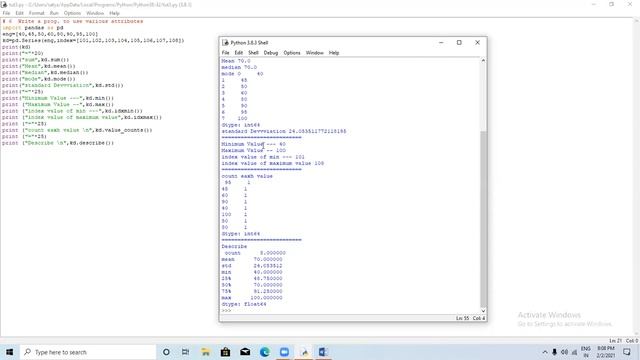Click the shell vertical scrollbar thumb
The height and width of the screenshot is (360, 640).
[483, 219]
